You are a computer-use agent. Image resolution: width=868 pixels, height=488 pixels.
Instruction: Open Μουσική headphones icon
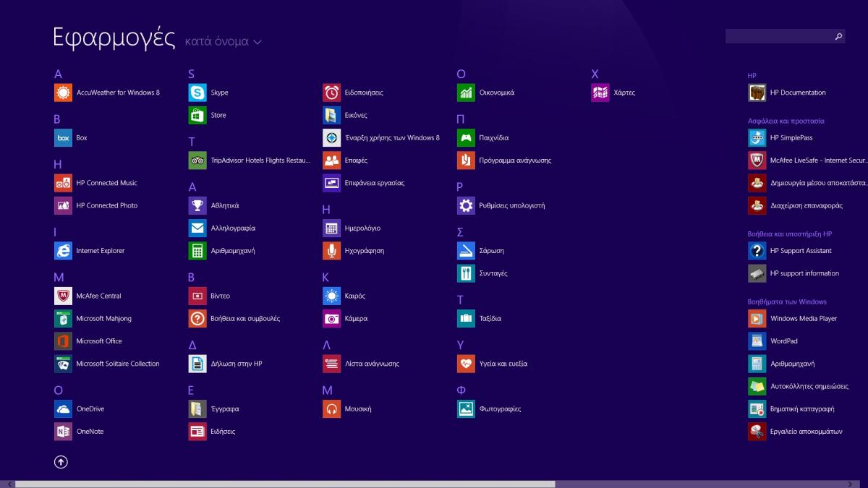(x=331, y=409)
